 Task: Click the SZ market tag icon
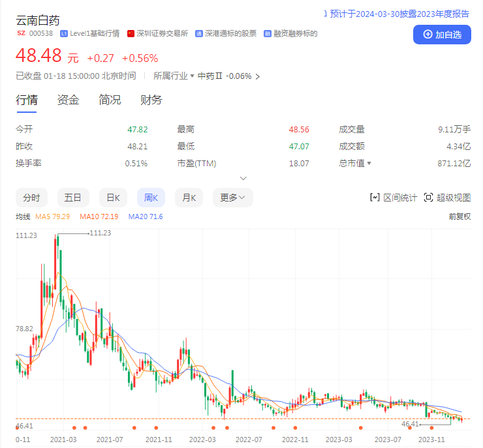coord(21,33)
